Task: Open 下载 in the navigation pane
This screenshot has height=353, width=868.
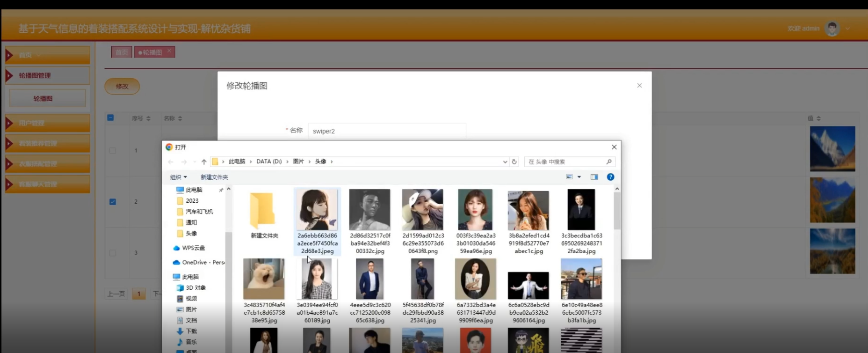Action: (x=187, y=331)
